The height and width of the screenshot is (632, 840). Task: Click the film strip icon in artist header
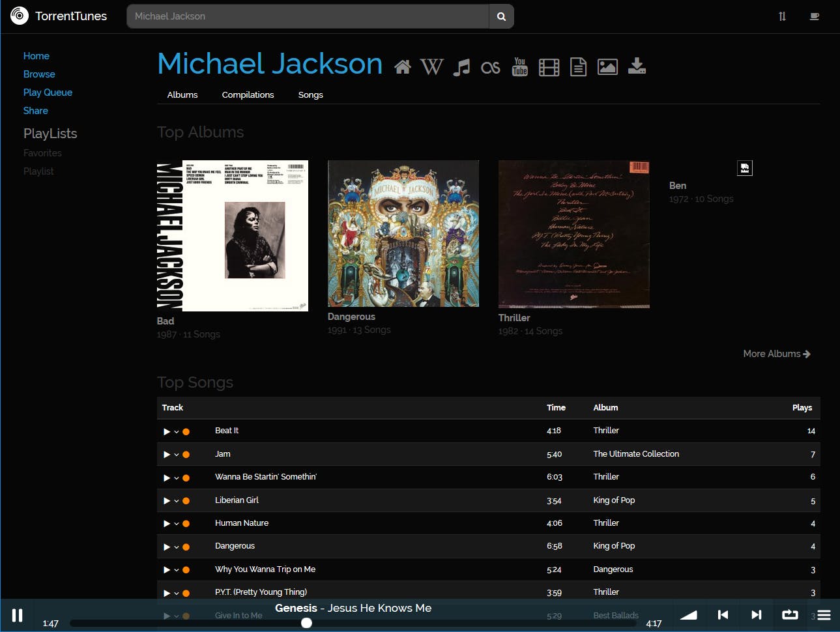coord(549,67)
